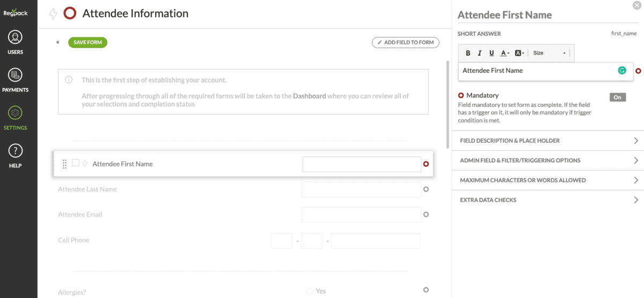Click Add Field to Form button
Image resolution: width=644 pixels, height=298 pixels.
pos(405,42)
